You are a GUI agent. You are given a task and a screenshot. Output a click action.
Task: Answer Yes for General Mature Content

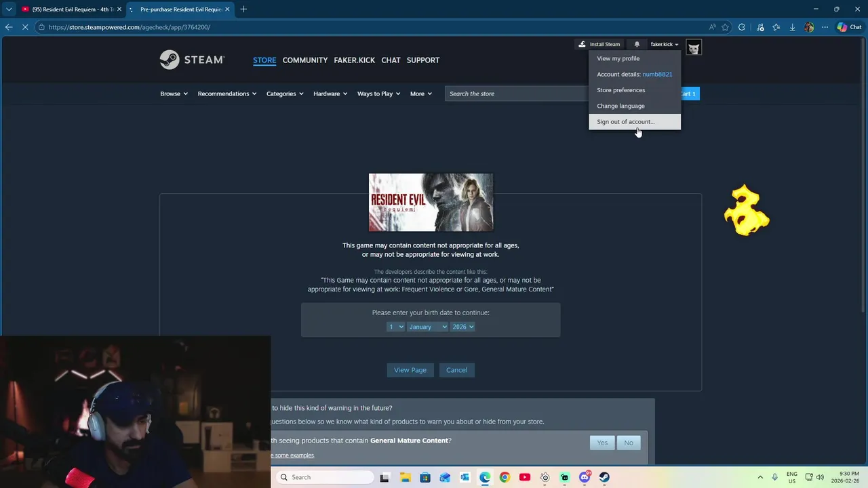coord(602,443)
